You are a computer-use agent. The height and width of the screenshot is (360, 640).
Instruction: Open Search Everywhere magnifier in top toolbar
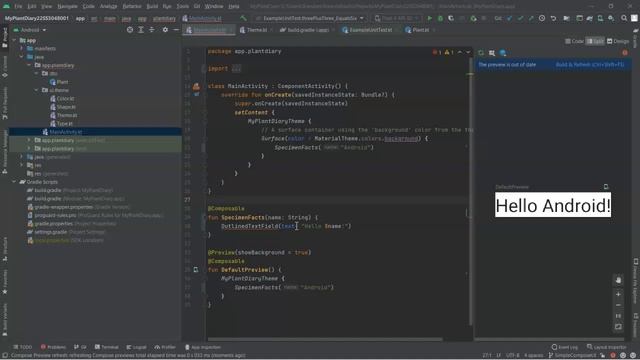click(x=624, y=18)
